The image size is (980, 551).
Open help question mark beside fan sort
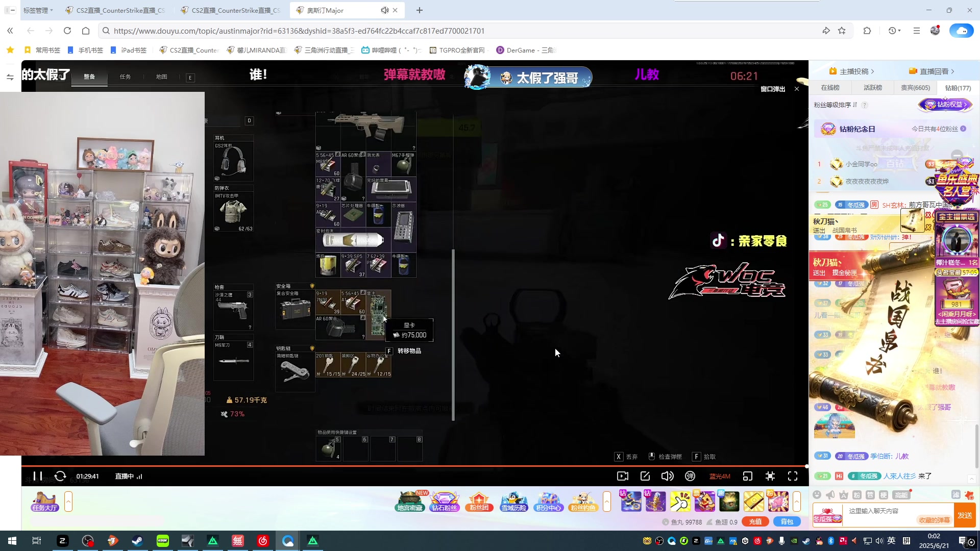point(865,105)
